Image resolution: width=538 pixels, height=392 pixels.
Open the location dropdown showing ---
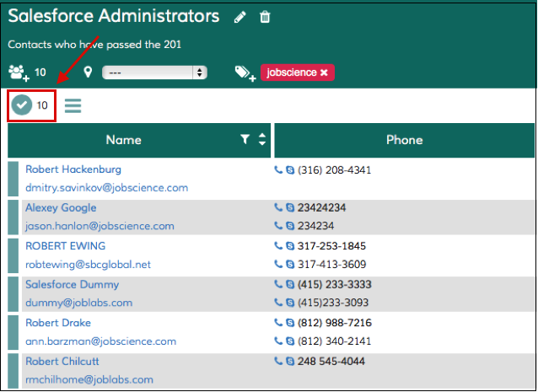[x=154, y=72]
